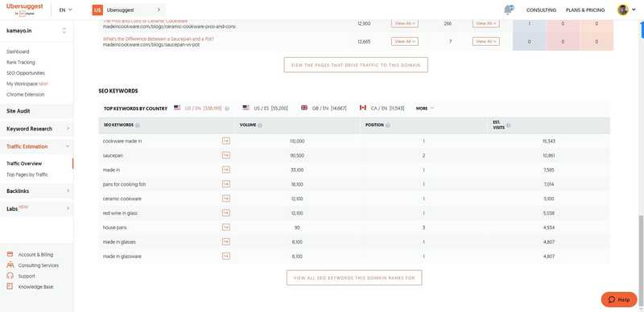Viewport: 644px width, 312px height.
Task: Click arrow icon next to cookware made in
Action: click(226, 141)
